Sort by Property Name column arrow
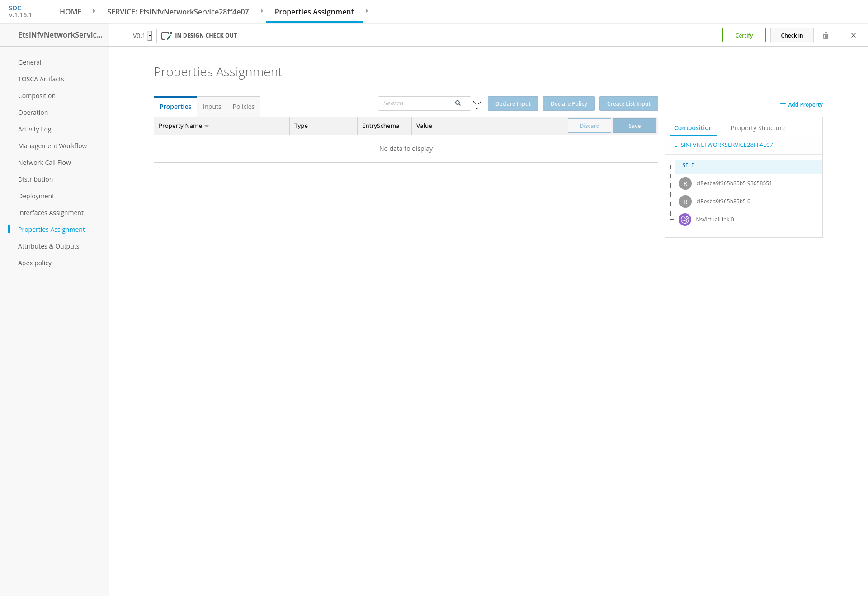The image size is (868, 596). pyautogui.click(x=207, y=126)
